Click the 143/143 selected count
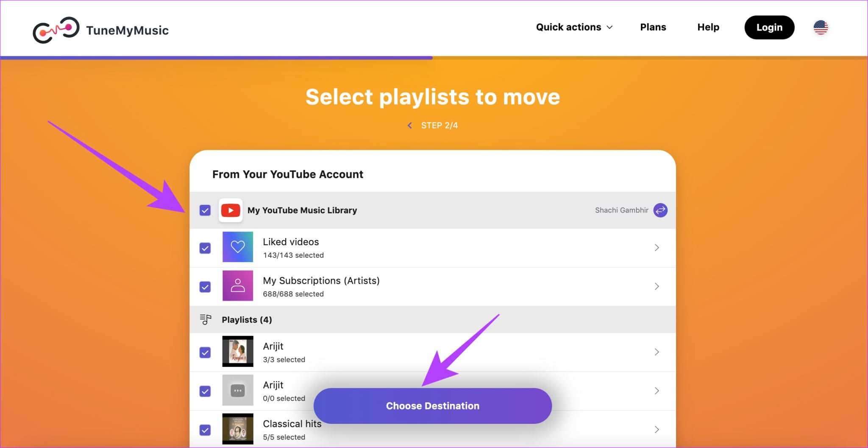Image resolution: width=868 pixels, height=448 pixels. [x=293, y=255]
